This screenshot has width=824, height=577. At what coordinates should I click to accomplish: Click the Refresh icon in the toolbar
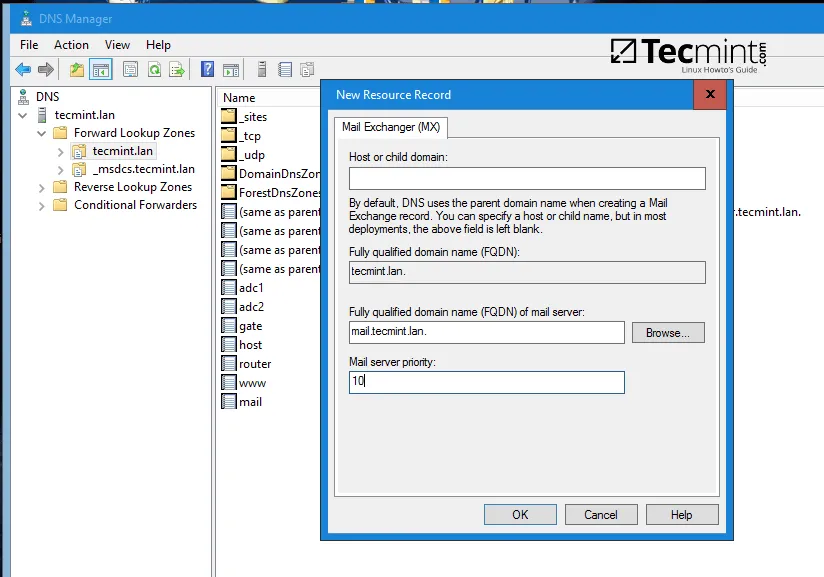(155, 69)
